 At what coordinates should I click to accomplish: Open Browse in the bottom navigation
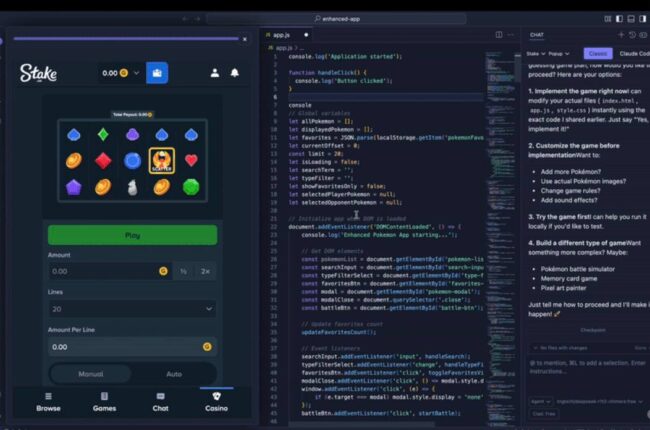tap(48, 402)
